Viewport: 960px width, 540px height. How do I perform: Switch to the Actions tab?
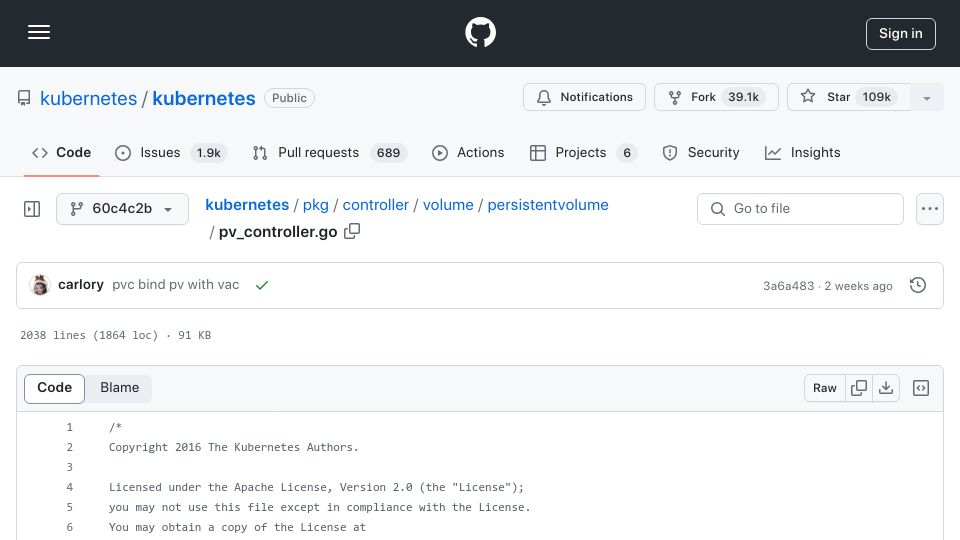(468, 152)
